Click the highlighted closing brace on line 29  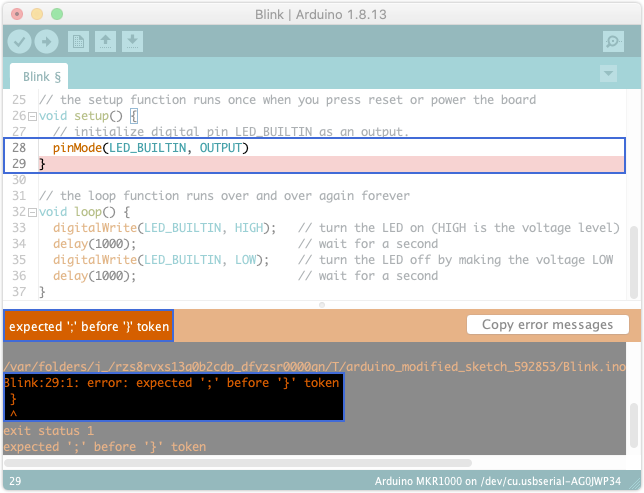click(42, 164)
